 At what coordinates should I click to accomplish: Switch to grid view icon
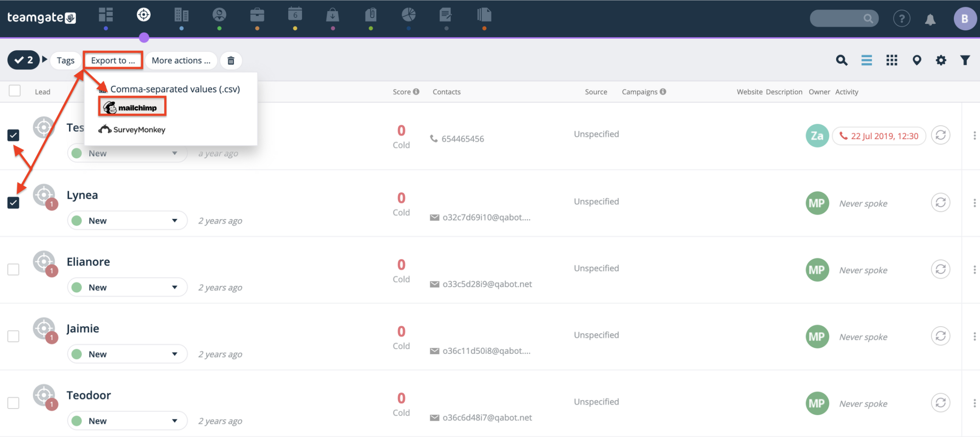click(x=892, y=60)
